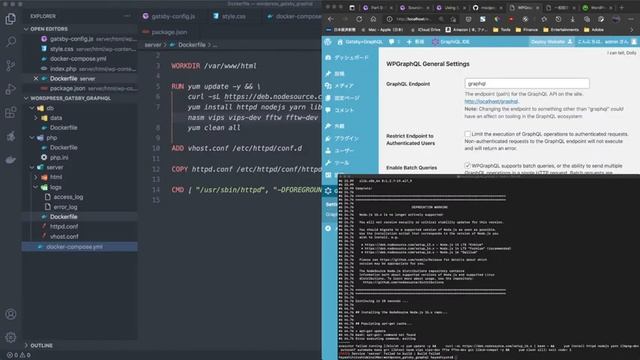This screenshot has width=640, height=360.
Task: Open php.ini in the Explorer tree
Action: tap(59, 158)
